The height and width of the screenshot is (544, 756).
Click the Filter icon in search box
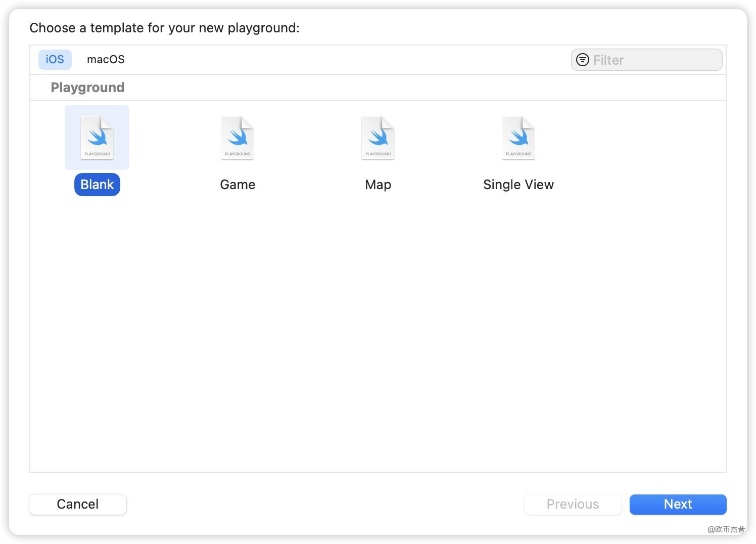(583, 60)
